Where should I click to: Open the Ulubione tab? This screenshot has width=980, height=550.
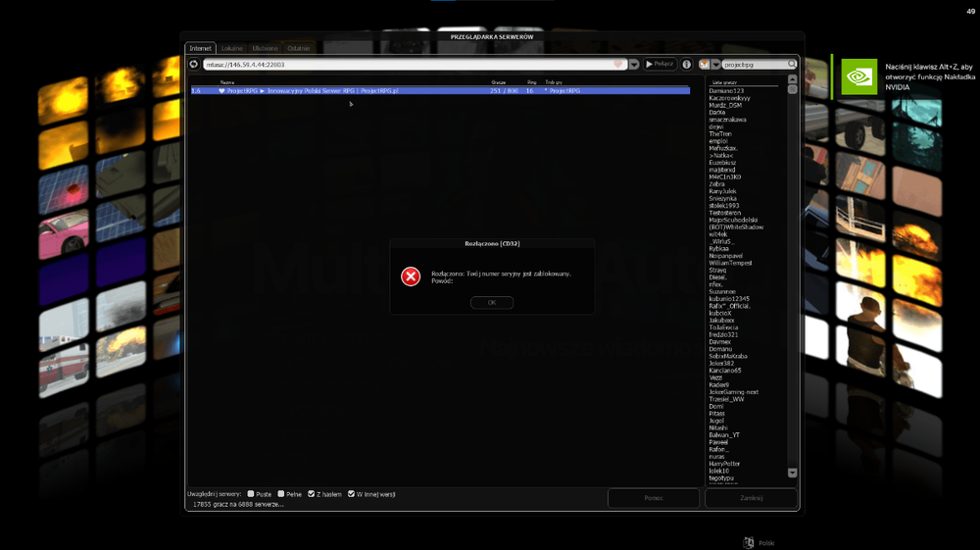[x=265, y=48]
